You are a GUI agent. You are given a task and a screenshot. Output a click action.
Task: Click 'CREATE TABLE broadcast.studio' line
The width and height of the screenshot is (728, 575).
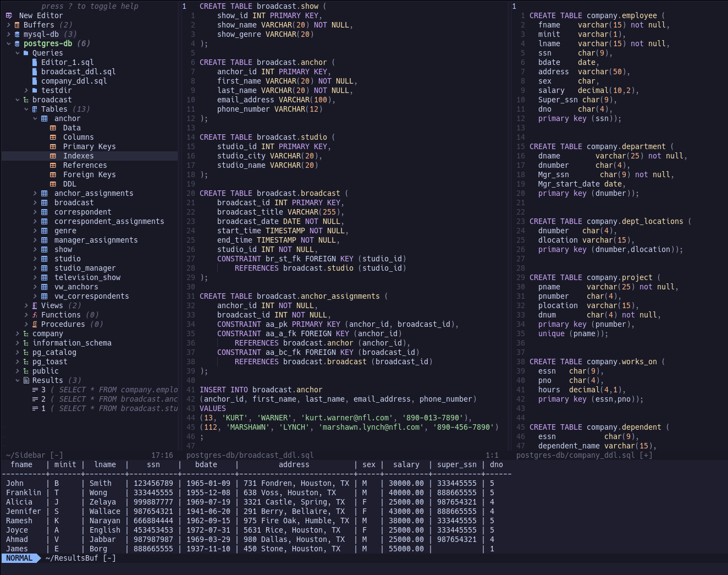[x=268, y=137]
